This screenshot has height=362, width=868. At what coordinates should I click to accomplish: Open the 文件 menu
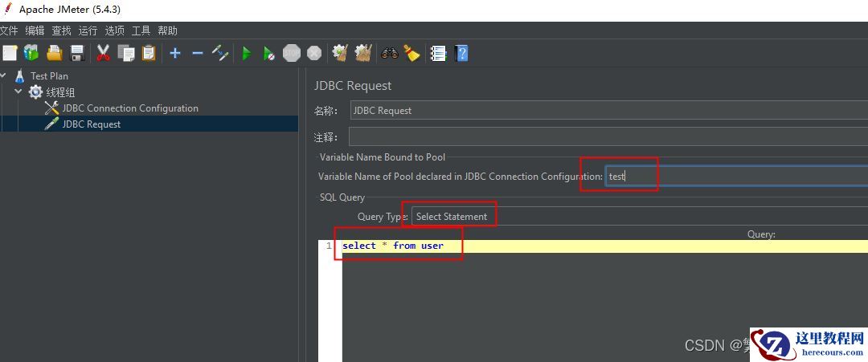9,31
